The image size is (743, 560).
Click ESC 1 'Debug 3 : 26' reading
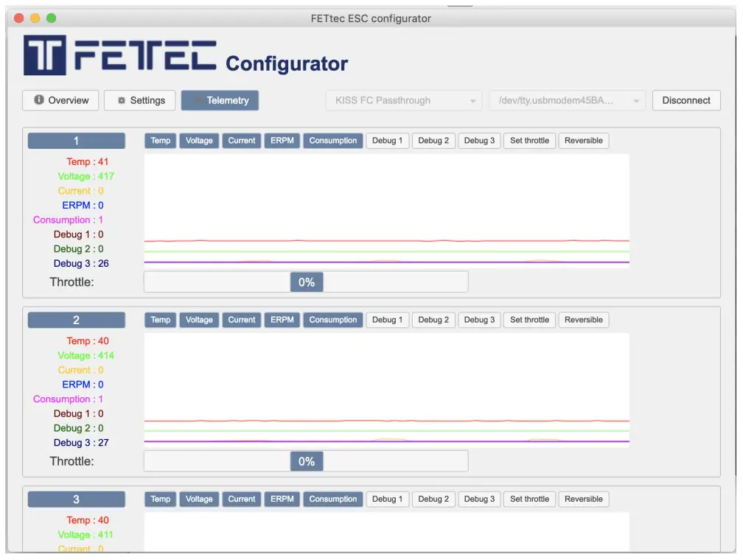click(81, 263)
